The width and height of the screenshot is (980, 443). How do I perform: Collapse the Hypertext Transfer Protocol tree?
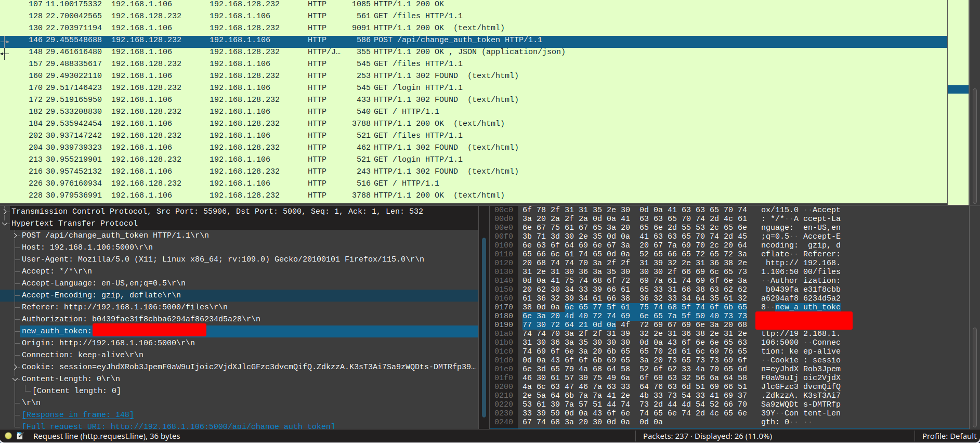tap(5, 224)
